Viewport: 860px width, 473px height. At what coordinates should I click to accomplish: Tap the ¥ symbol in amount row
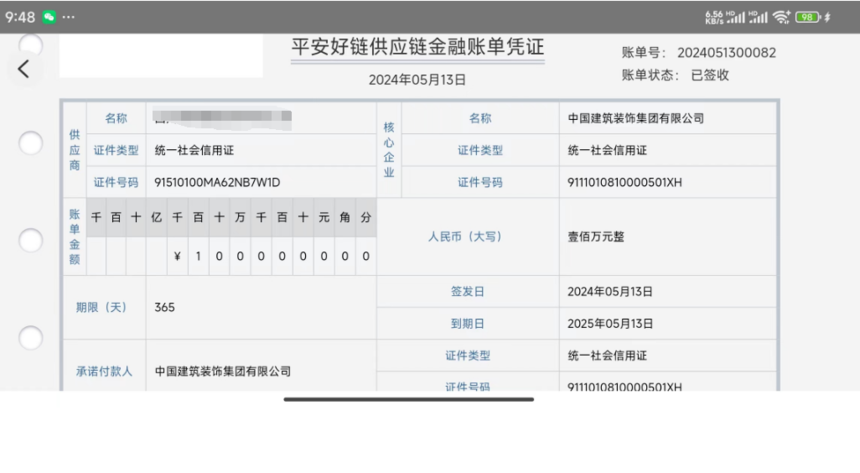coord(177,256)
